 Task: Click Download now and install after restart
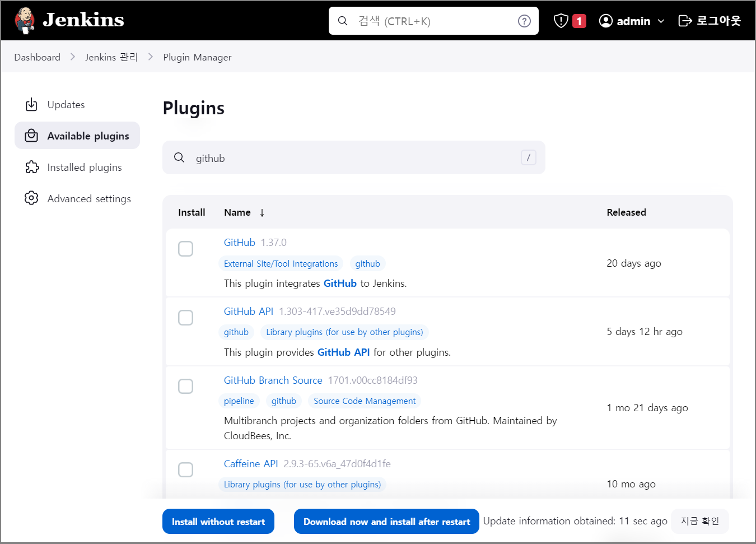(x=386, y=522)
